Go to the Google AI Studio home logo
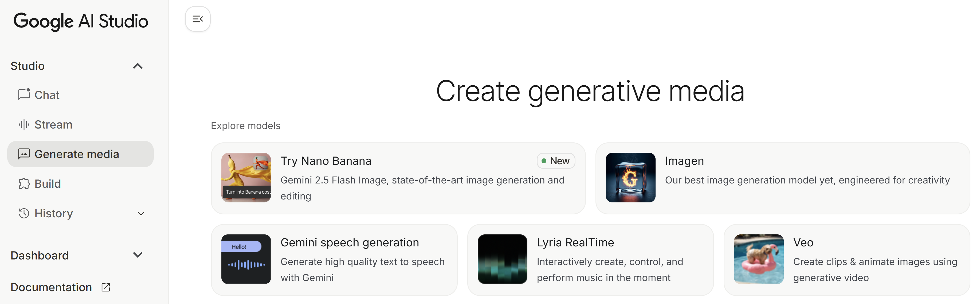The height and width of the screenshot is (304, 980). [81, 21]
